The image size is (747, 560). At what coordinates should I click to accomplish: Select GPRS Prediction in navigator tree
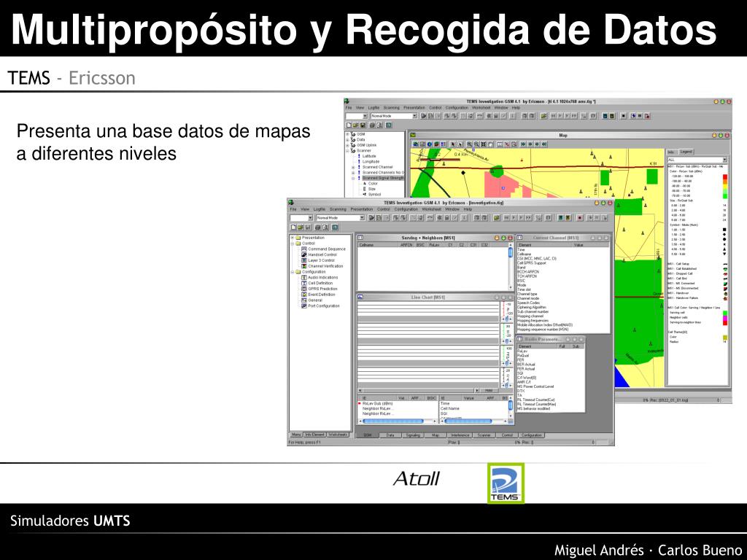(322, 289)
